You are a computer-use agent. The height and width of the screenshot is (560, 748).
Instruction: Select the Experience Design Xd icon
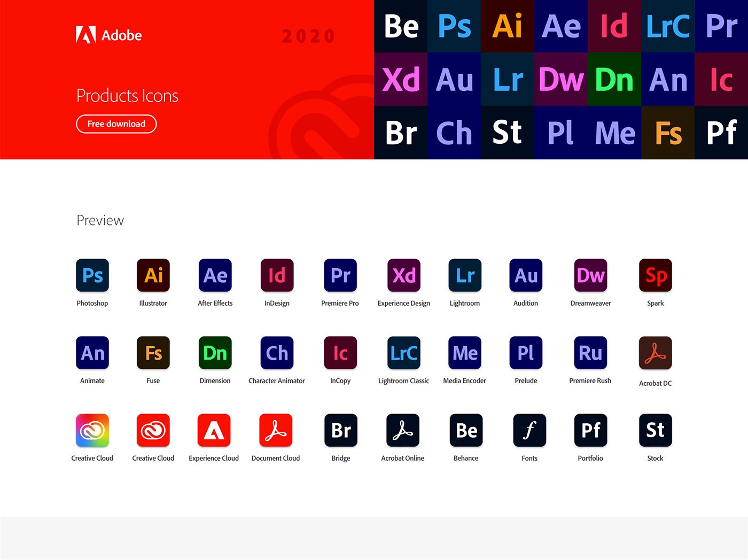(x=404, y=275)
